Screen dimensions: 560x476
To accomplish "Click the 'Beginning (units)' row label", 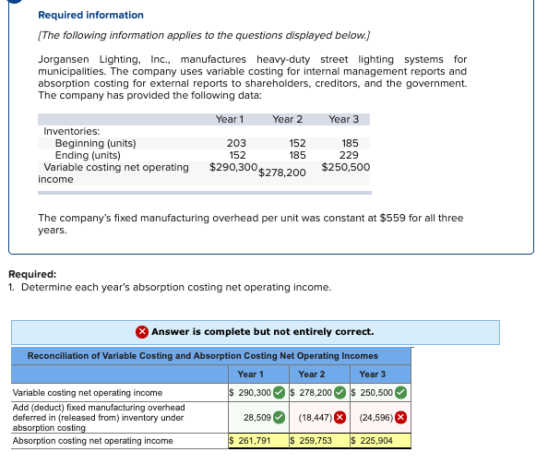I will tap(95, 143).
